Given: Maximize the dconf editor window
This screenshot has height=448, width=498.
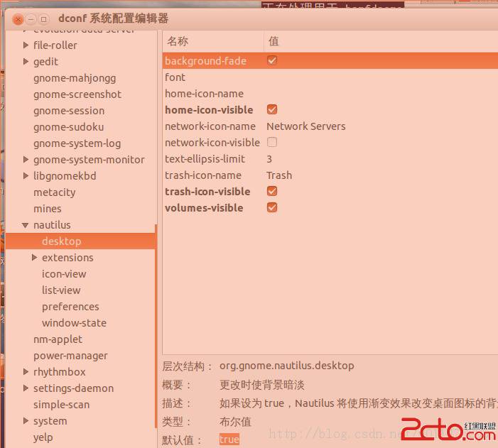Looking at the screenshot, I should coord(44,20).
